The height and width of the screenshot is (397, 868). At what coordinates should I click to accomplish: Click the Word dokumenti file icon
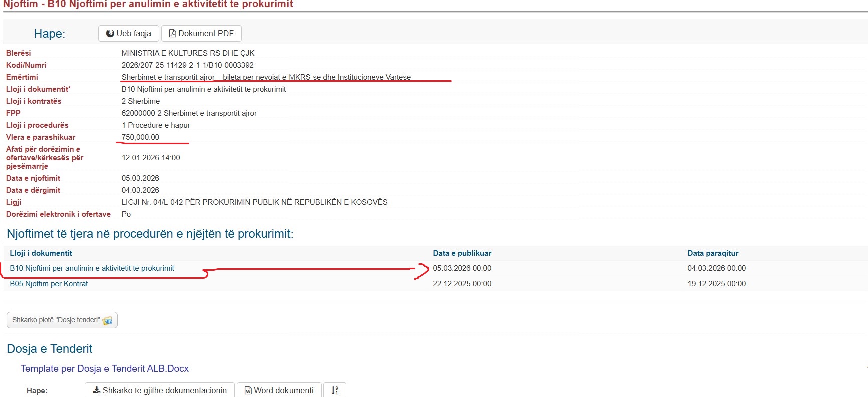click(248, 390)
